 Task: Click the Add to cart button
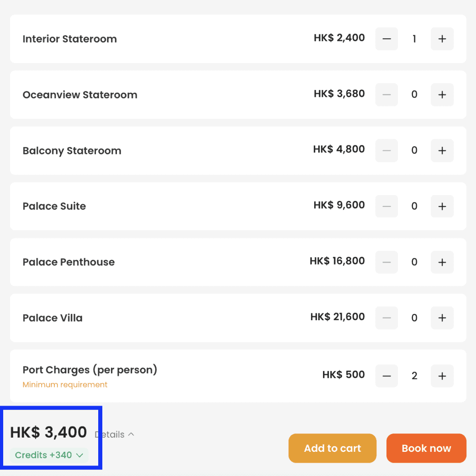(x=332, y=448)
